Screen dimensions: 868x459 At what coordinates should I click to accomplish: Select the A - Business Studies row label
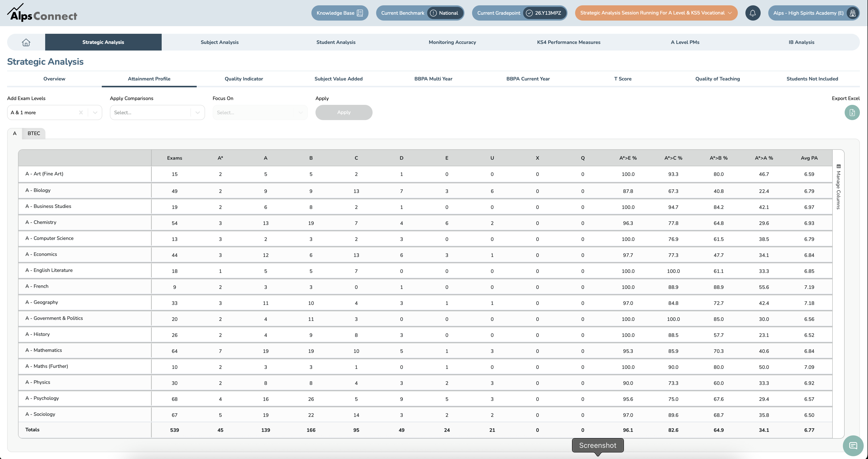(x=48, y=206)
